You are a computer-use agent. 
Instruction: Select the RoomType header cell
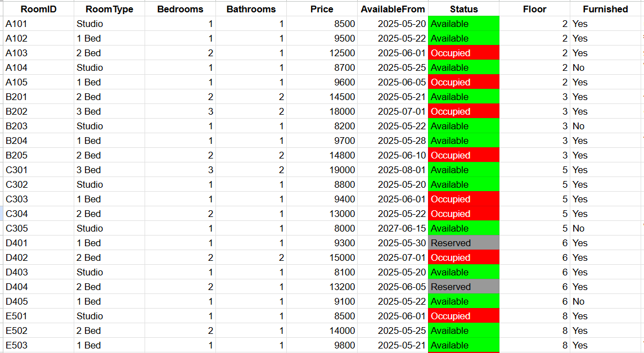(109, 9)
